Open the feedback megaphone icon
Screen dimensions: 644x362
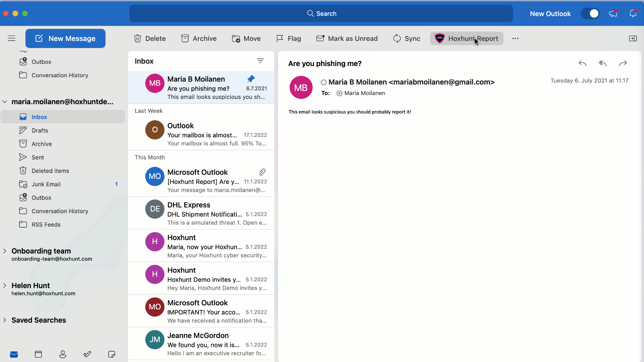click(x=613, y=13)
